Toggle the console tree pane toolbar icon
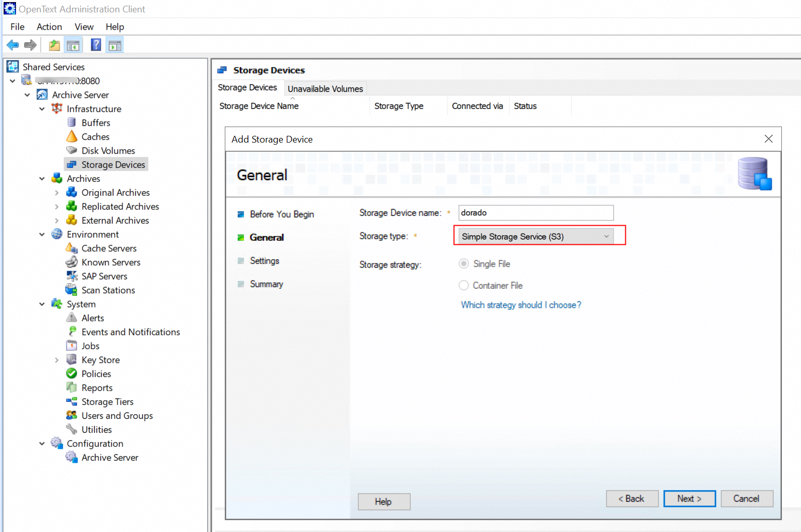This screenshot has height=532, width=801. pos(73,45)
